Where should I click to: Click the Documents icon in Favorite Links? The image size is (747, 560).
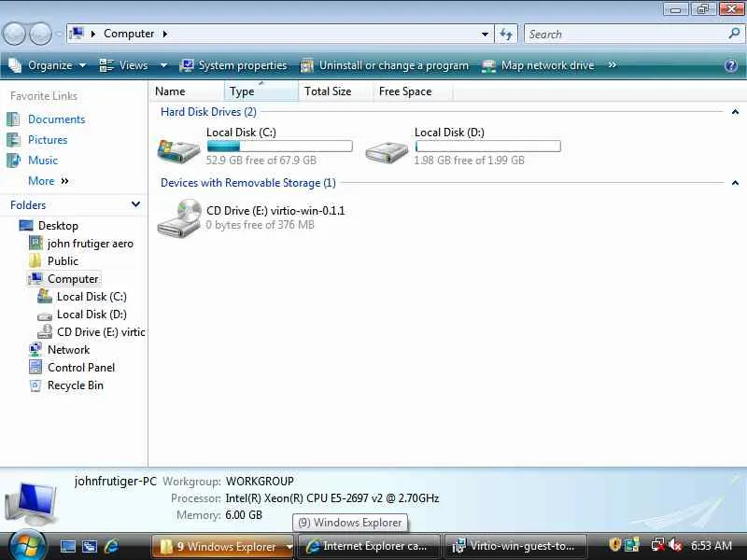pyautogui.click(x=13, y=119)
